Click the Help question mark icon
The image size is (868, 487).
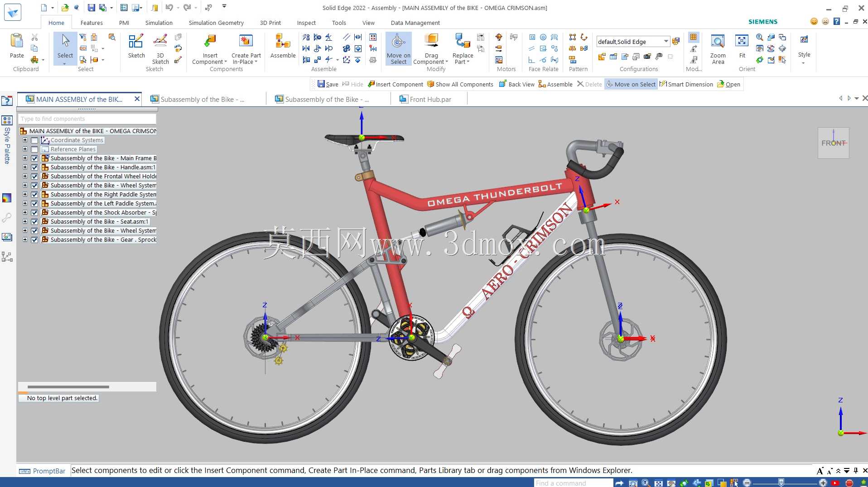[x=837, y=21]
